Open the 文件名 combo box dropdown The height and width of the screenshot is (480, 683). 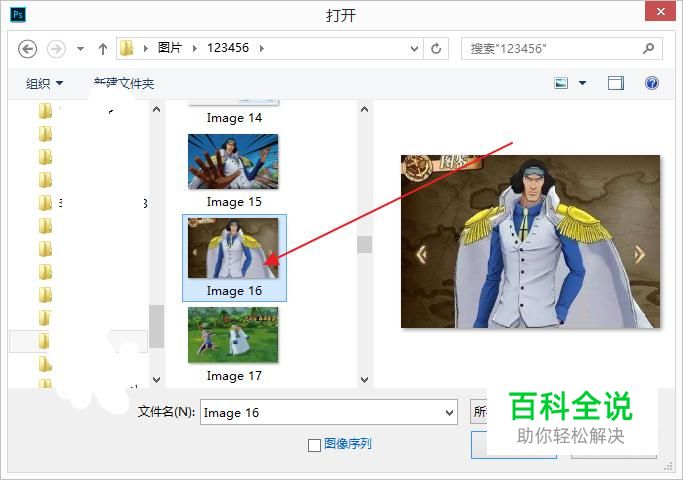[x=450, y=412]
